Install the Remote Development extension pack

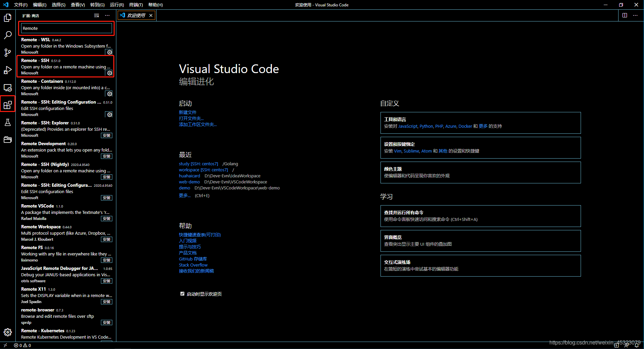(107, 156)
